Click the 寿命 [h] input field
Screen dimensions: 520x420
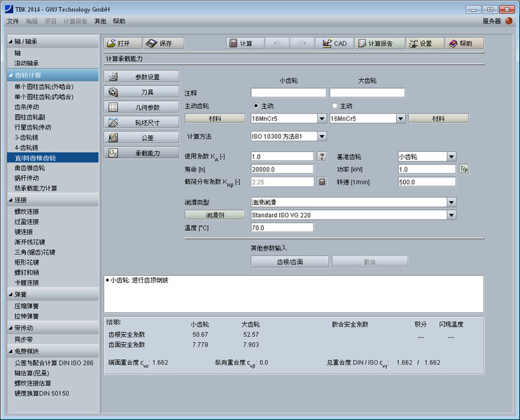282,169
